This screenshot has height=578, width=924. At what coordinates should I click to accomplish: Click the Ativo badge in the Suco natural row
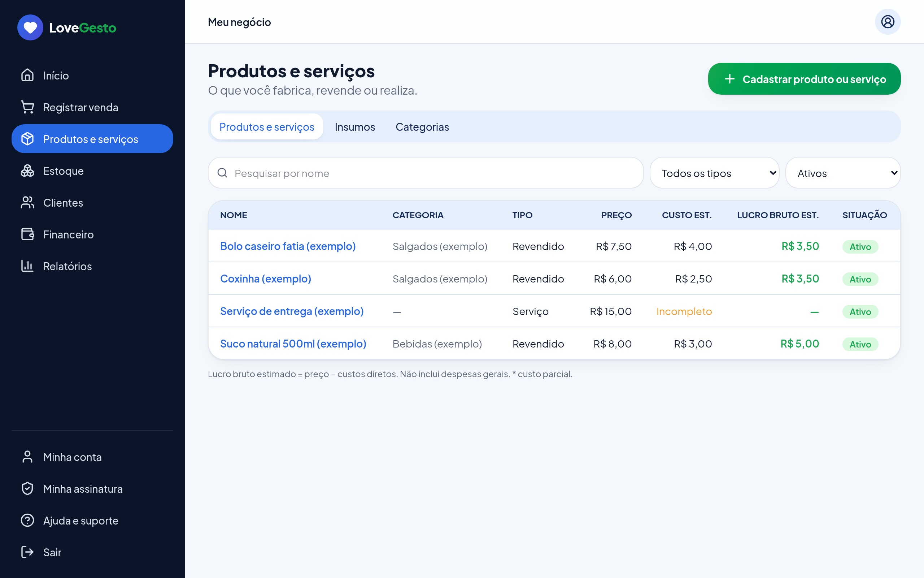[860, 344]
